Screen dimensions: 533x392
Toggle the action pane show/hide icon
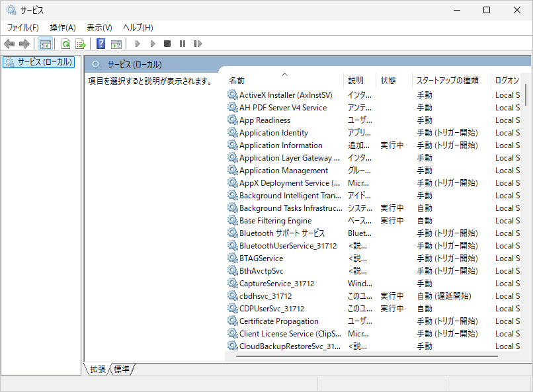[116, 44]
